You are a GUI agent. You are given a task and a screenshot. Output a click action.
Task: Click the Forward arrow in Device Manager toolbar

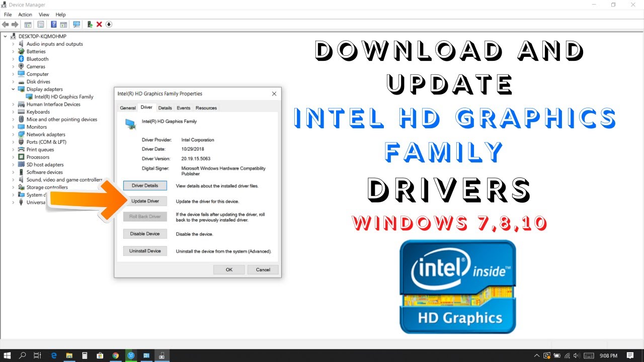click(x=15, y=24)
